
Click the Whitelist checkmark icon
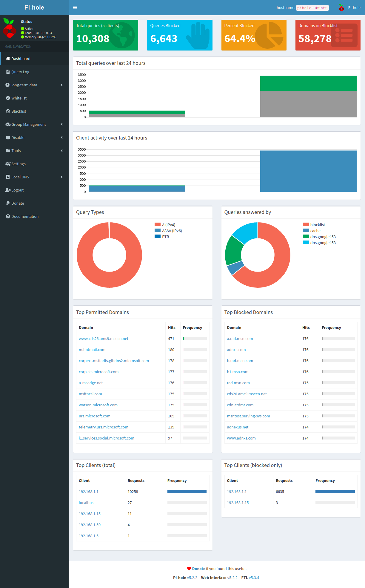click(x=8, y=98)
